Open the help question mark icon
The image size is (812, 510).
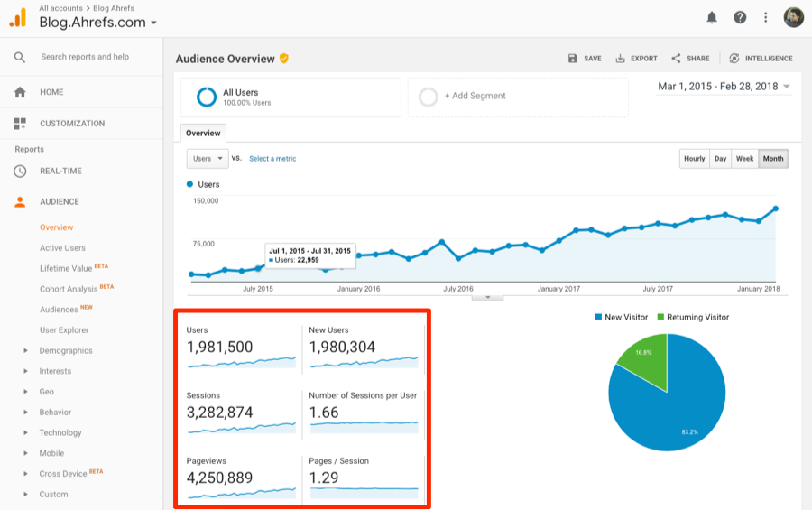pos(740,17)
